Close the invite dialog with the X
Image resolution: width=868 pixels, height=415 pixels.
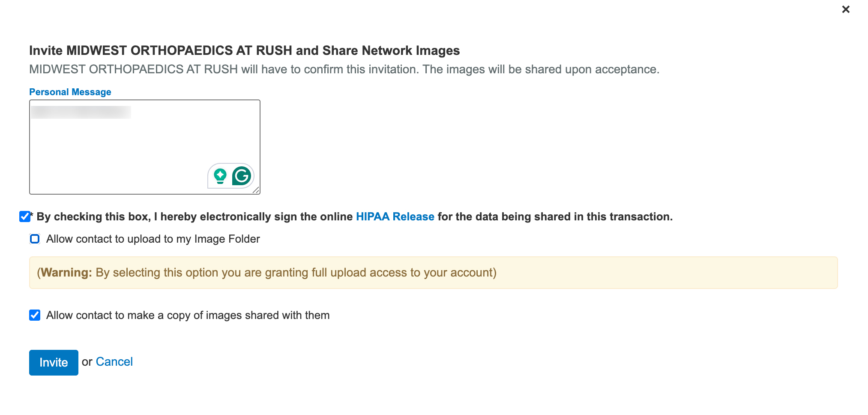pos(845,9)
